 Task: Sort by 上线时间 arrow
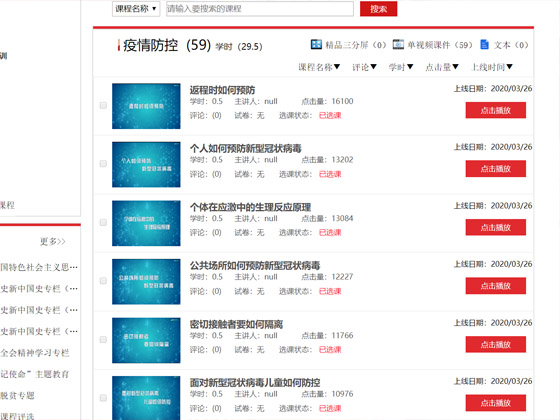pyautogui.click(x=509, y=66)
